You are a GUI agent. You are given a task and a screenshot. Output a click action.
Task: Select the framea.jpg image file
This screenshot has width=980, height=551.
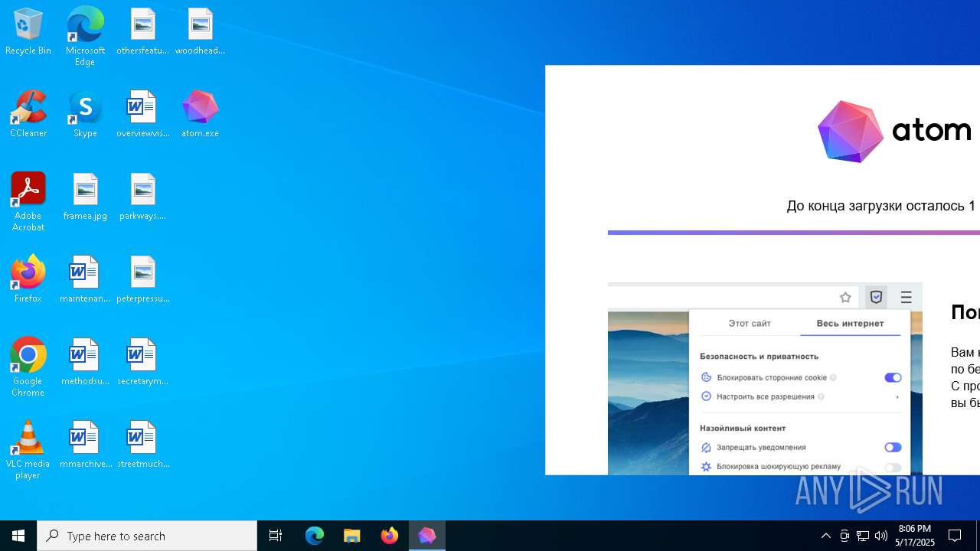pos(85,197)
